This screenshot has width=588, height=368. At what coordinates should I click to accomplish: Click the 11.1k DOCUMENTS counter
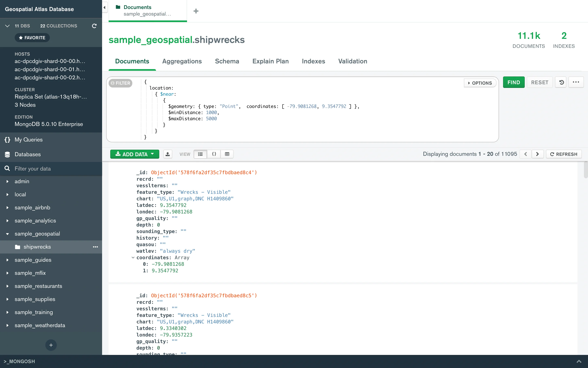[x=529, y=40]
